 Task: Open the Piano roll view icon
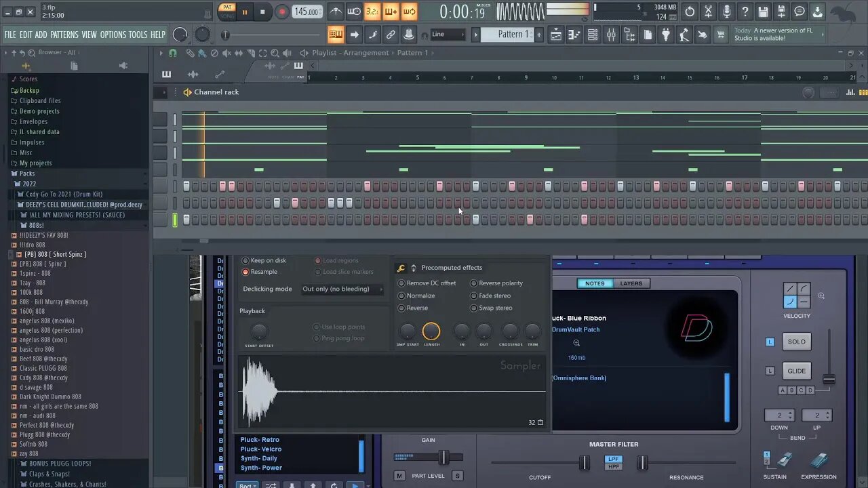[x=574, y=35]
